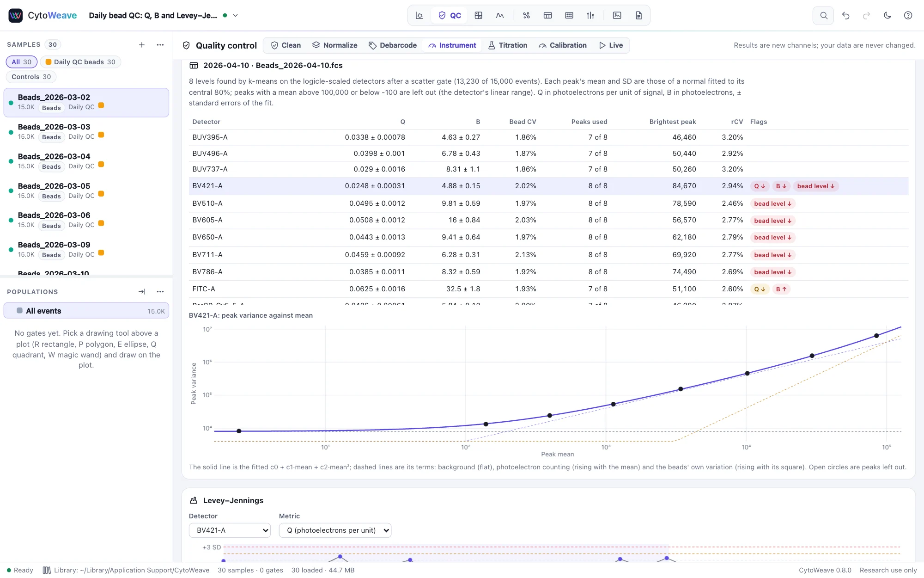
Task: Click the CytoWeave logo icon
Action: click(16, 15)
